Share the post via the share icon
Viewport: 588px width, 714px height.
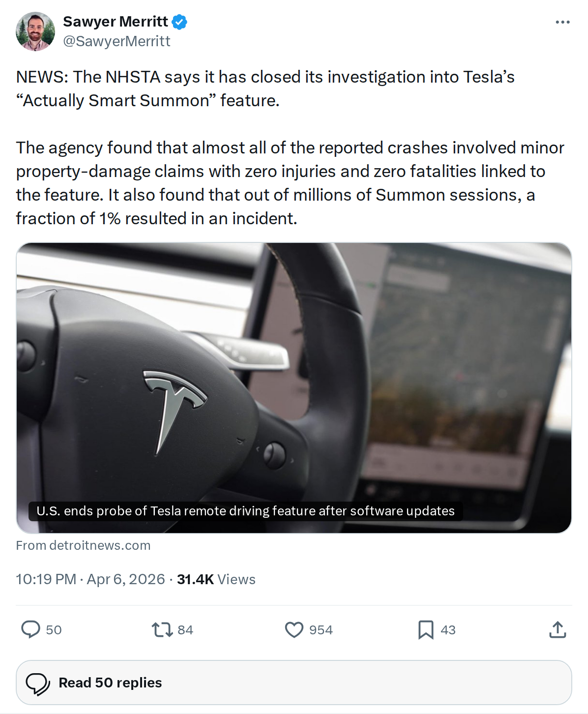[558, 630]
